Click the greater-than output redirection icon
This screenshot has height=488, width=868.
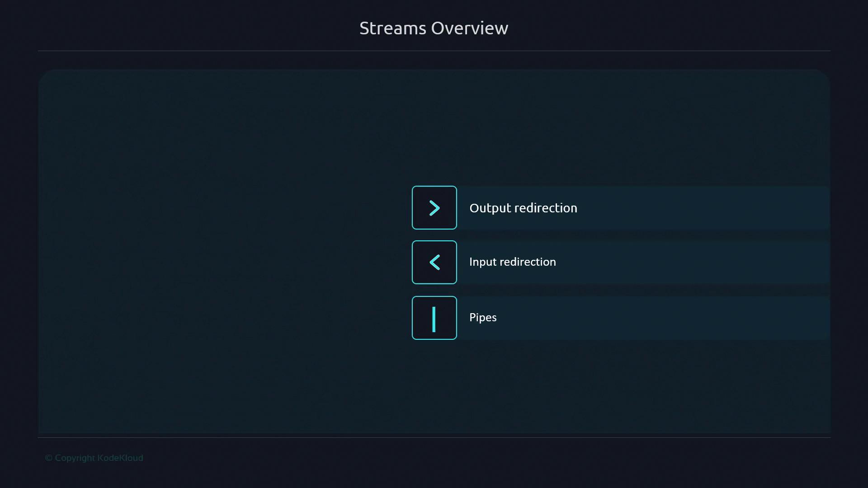(434, 208)
